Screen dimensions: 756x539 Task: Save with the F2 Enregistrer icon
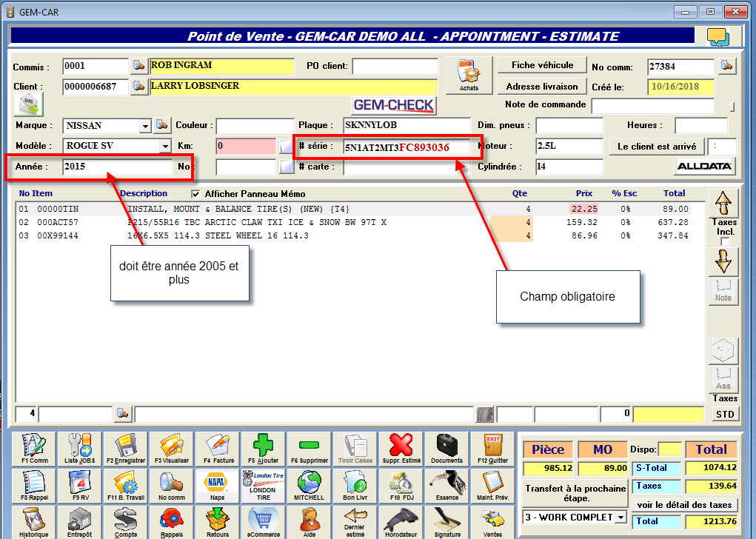(x=126, y=449)
